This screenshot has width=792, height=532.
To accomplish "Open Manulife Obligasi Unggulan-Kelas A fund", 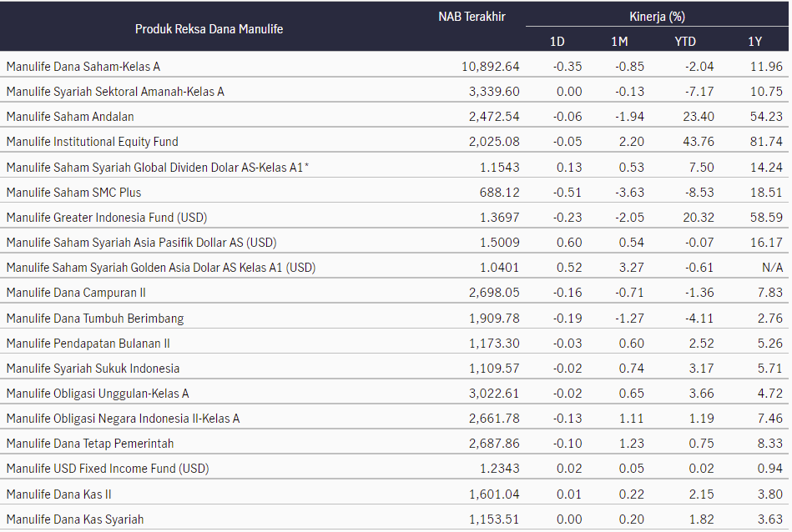I will click(98, 394).
